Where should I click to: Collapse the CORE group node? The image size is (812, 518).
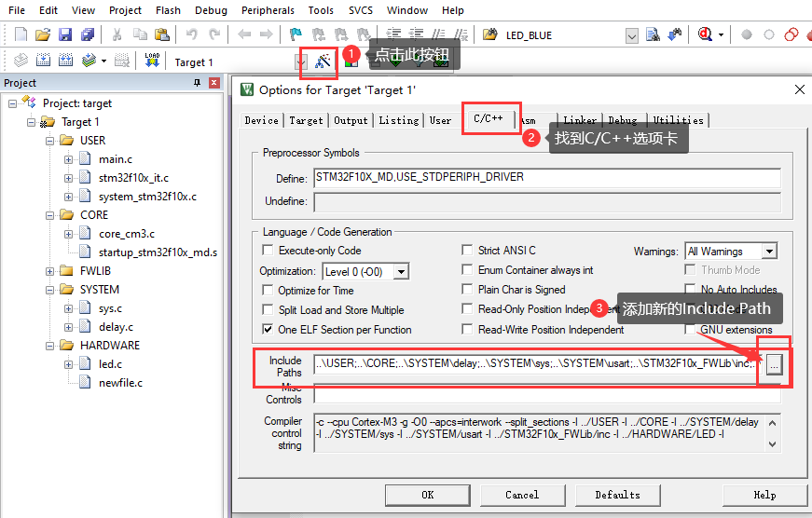(49, 215)
